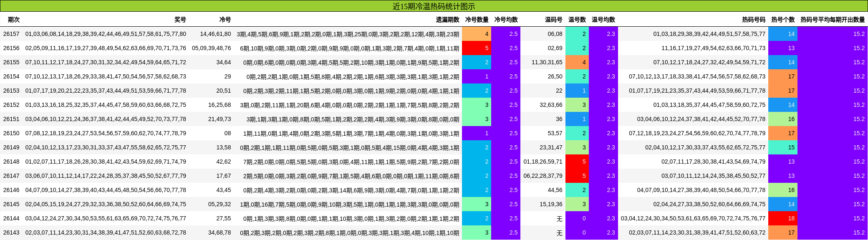Viewport: 868px width, 240px height.
Task: Select prize numbers cell of row 26157
Action: (x=106, y=34)
